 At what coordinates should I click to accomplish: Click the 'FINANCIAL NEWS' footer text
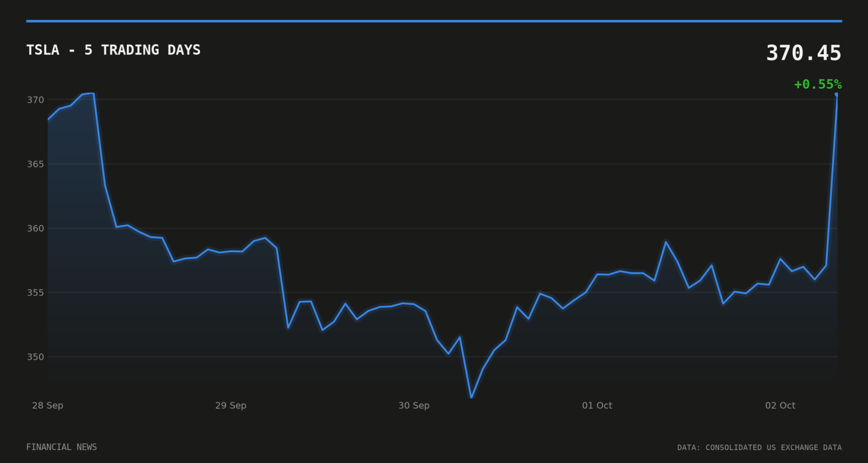(62, 447)
